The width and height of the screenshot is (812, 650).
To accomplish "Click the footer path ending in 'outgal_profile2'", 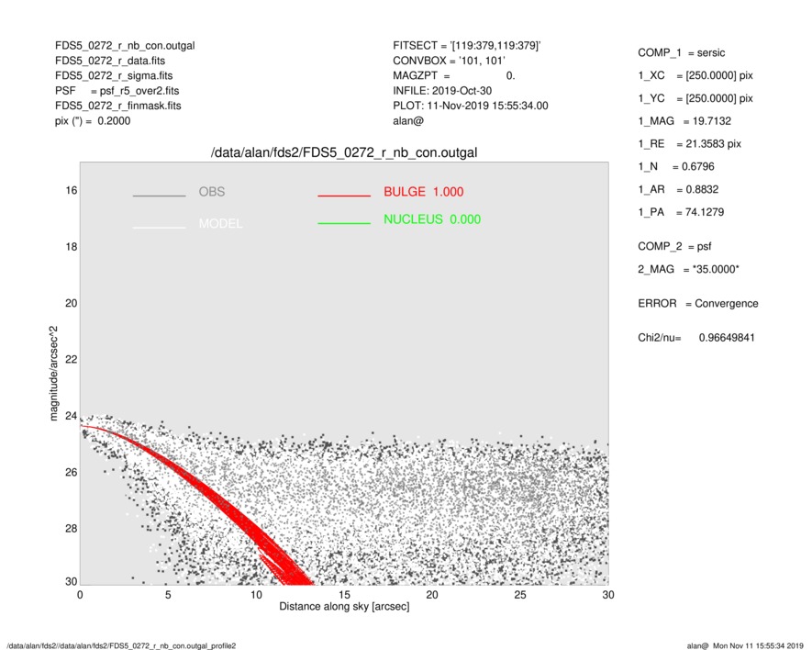I will coord(121,645).
